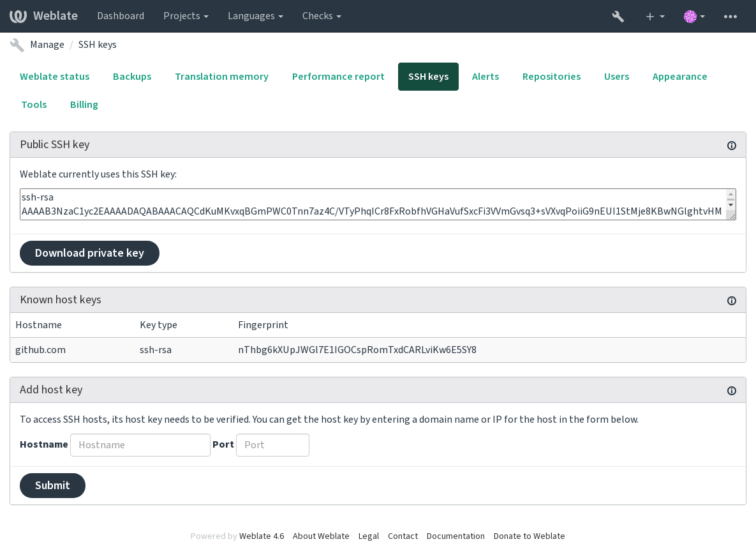The width and height of the screenshot is (756, 560).
Task: Expand the Projects dropdown menu
Action: (x=186, y=16)
